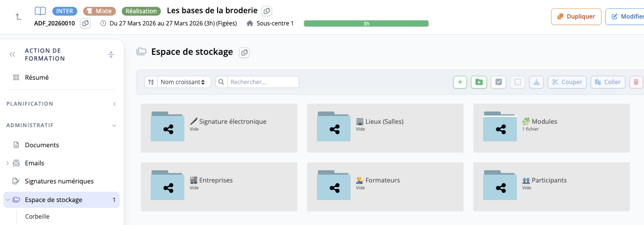Click the Sous-centre 1 label

275,23
